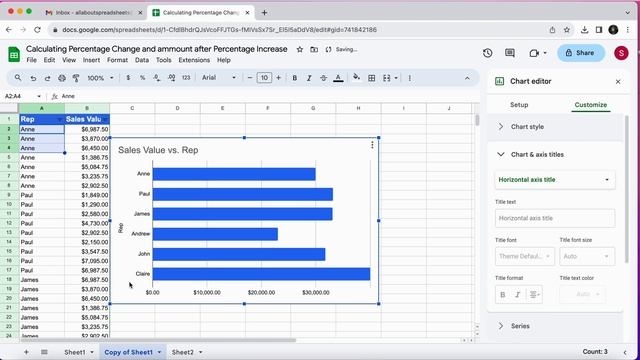Image resolution: width=640 pixels, height=360 pixels.
Task: Toggle bold in the toolbar
Action: 295,78
